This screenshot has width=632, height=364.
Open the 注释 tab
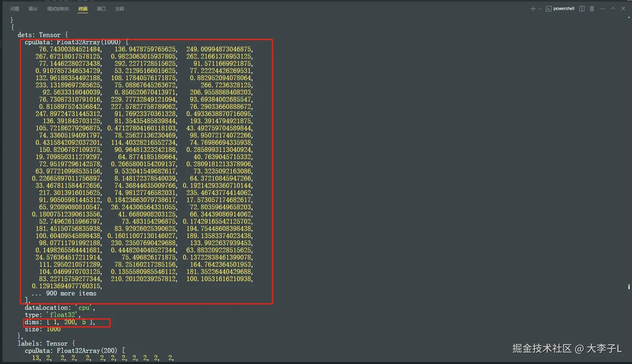pos(120,9)
